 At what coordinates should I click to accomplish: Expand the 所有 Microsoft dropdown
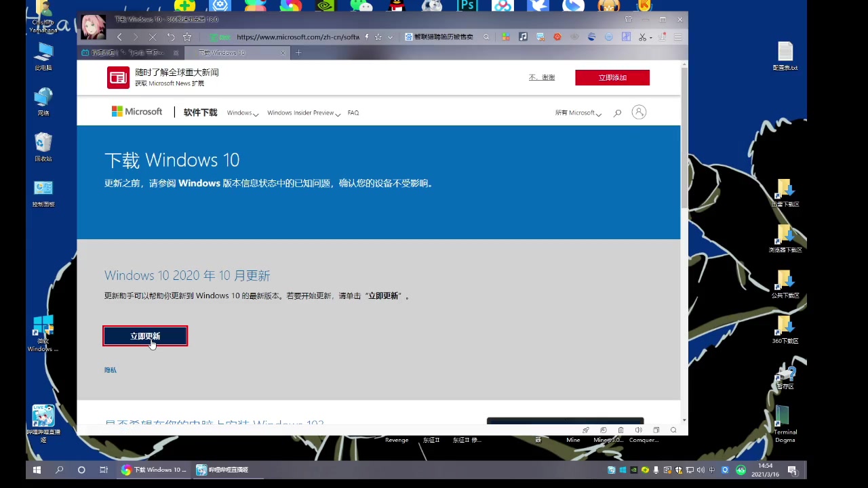[578, 113]
